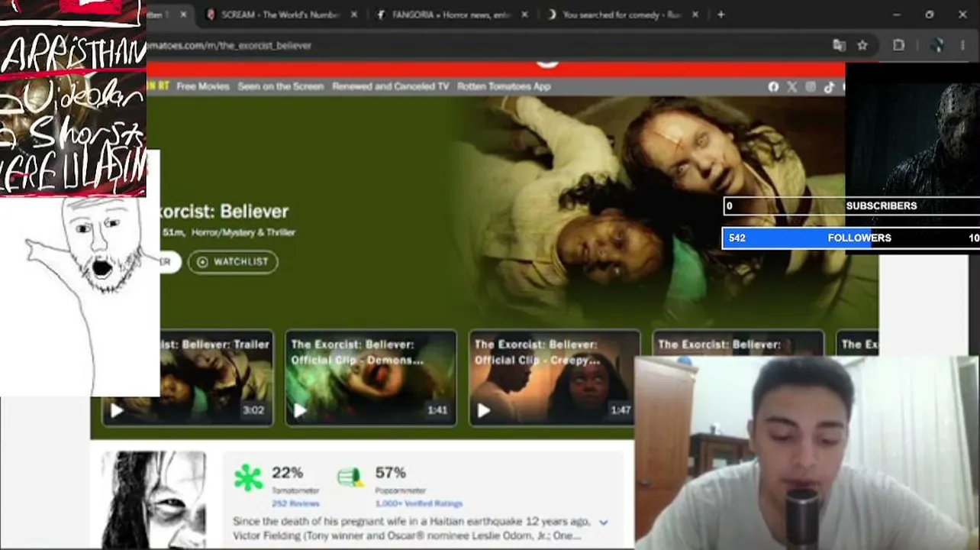The height and width of the screenshot is (550, 980).
Task: Open the browser extensions icon
Action: (899, 45)
